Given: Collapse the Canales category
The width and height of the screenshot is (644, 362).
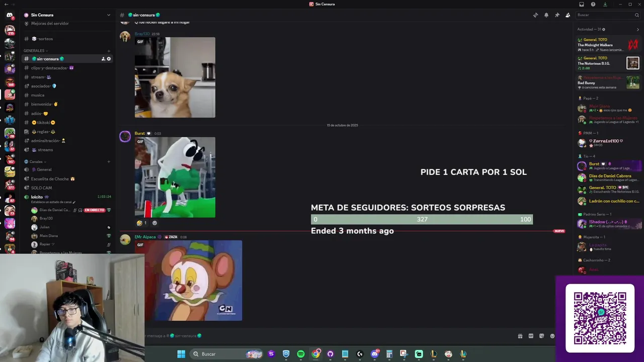Looking at the screenshot, I should click(35, 162).
